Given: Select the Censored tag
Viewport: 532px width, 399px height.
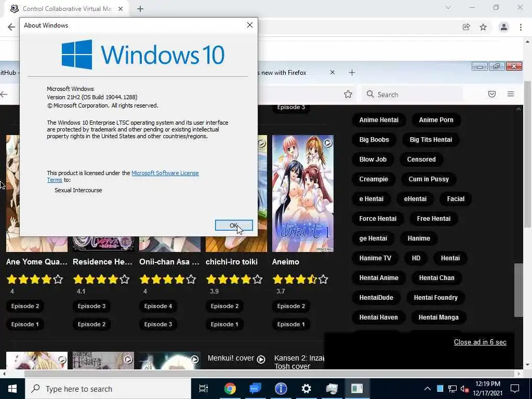Looking at the screenshot, I should 421,159.
